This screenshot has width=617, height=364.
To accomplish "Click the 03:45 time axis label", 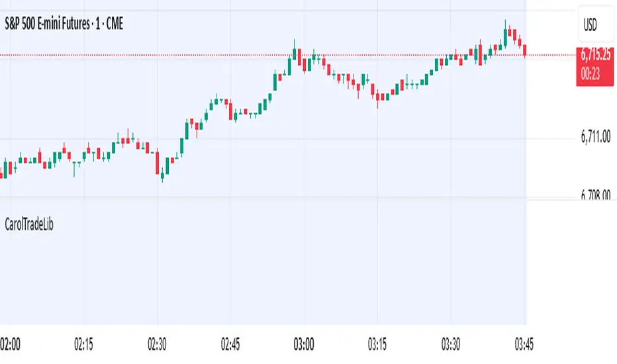I will point(524,344).
